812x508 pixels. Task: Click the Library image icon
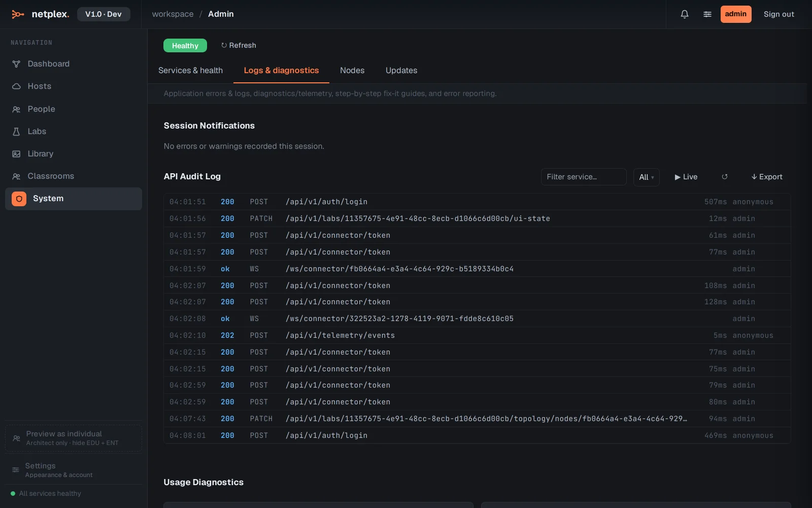16,154
